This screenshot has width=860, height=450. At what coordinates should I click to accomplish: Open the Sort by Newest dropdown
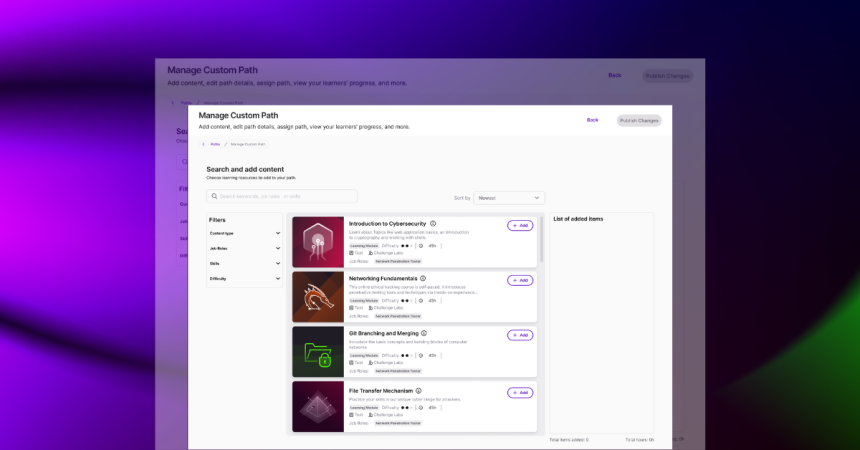pos(509,198)
